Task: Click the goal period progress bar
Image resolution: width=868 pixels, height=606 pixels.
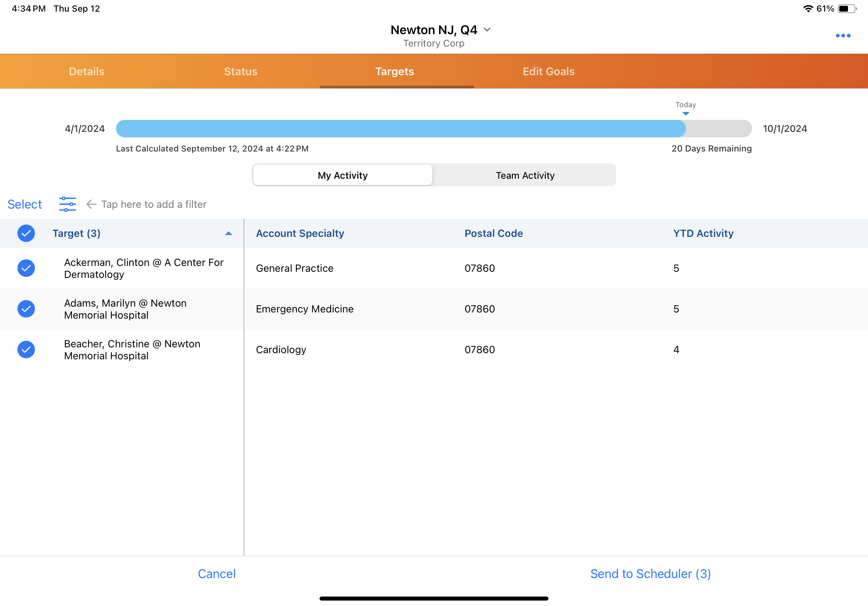Action: [x=433, y=129]
